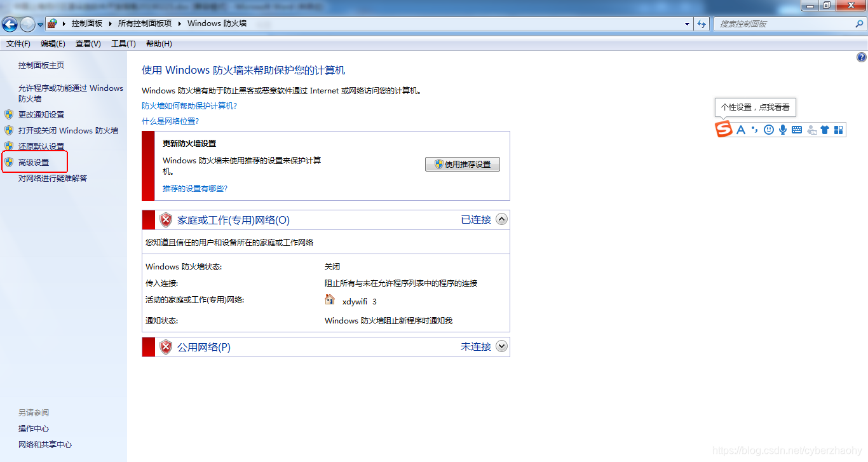Expand the 公用网络 section
The height and width of the screenshot is (462, 868).
pyautogui.click(x=501, y=346)
